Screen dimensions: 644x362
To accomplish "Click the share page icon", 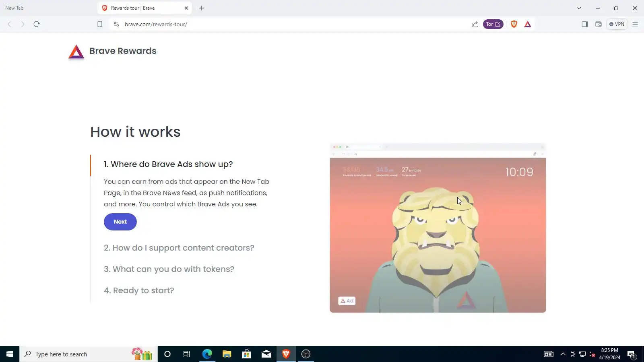I will point(475,24).
